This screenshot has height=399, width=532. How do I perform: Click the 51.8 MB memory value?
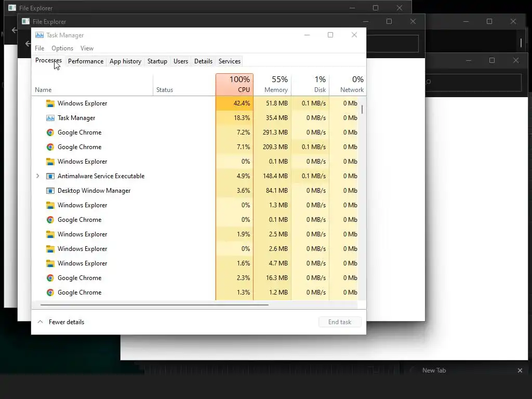(277, 103)
